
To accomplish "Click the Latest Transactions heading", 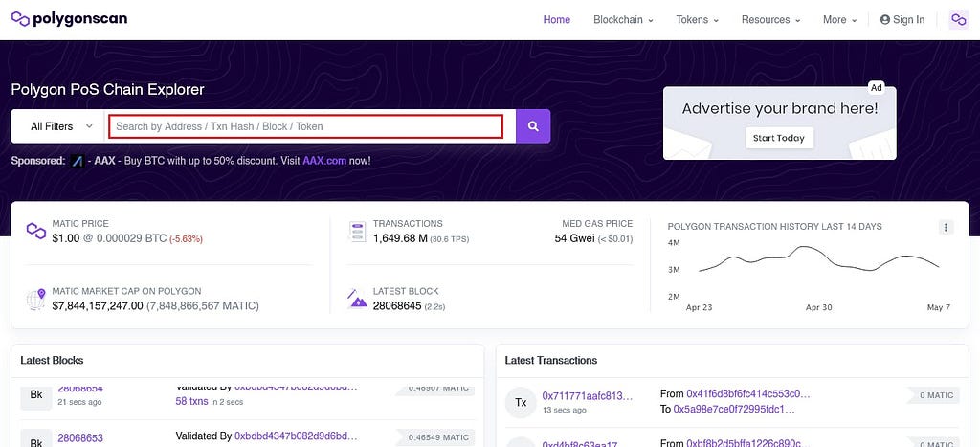I will pos(550,360).
